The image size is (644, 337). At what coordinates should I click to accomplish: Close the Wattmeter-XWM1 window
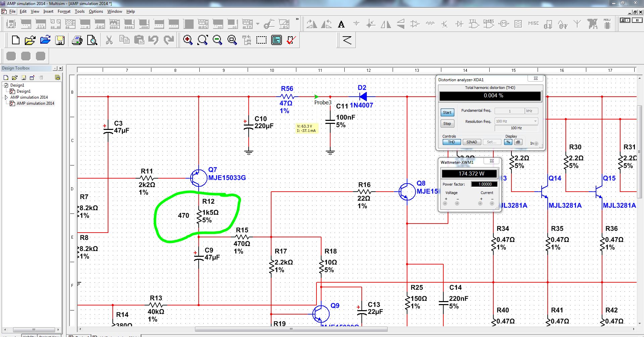click(492, 161)
